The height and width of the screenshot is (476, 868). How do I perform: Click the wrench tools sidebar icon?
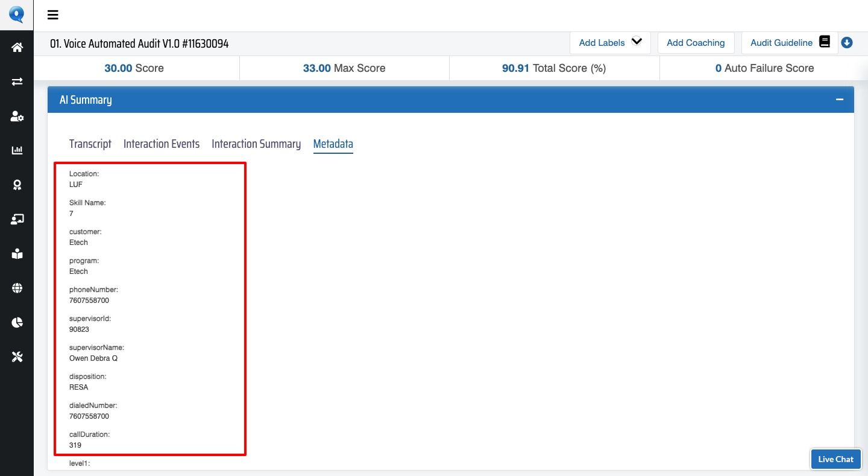click(17, 357)
